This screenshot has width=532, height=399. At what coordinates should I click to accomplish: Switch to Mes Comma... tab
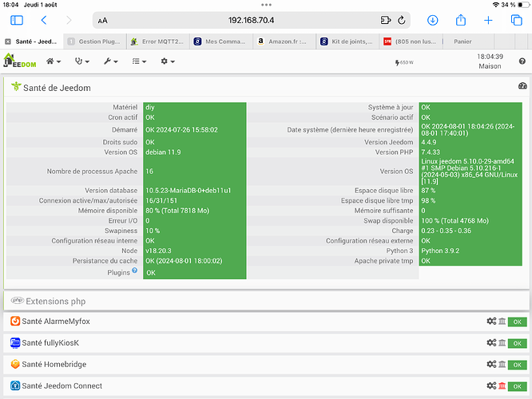(221, 41)
